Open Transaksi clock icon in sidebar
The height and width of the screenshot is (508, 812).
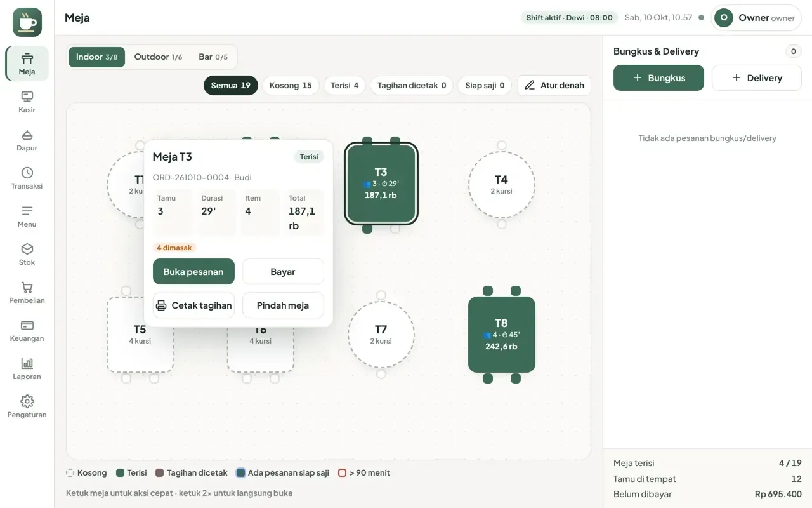pos(27,173)
